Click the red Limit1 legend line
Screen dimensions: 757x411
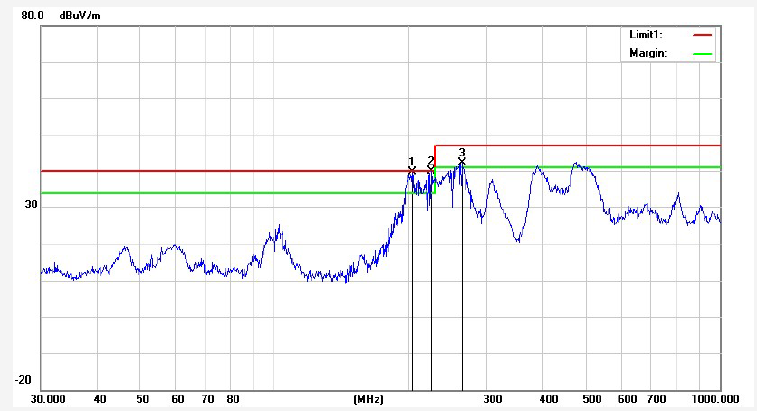click(702, 34)
